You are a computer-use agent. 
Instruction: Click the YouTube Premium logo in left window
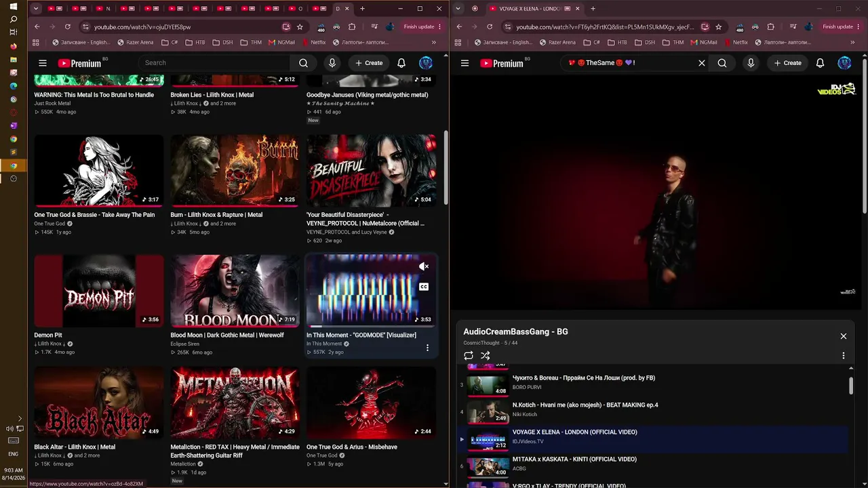[x=79, y=63]
